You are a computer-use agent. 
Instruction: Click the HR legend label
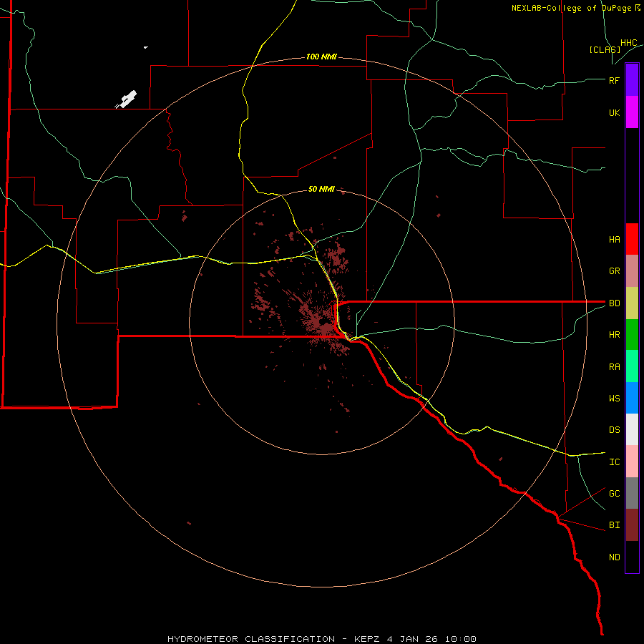[614, 335]
